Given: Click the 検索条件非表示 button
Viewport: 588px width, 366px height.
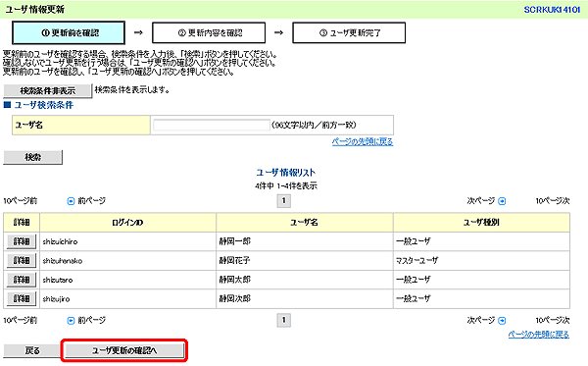Looking at the screenshot, I should [48, 91].
